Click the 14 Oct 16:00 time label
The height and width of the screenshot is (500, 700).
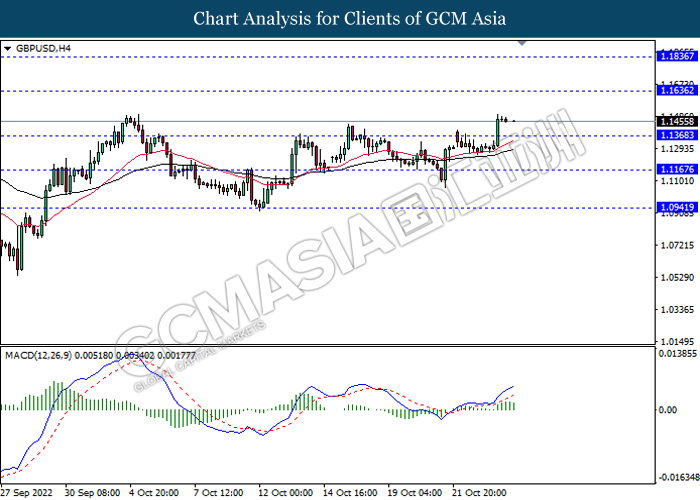pyautogui.click(x=350, y=493)
